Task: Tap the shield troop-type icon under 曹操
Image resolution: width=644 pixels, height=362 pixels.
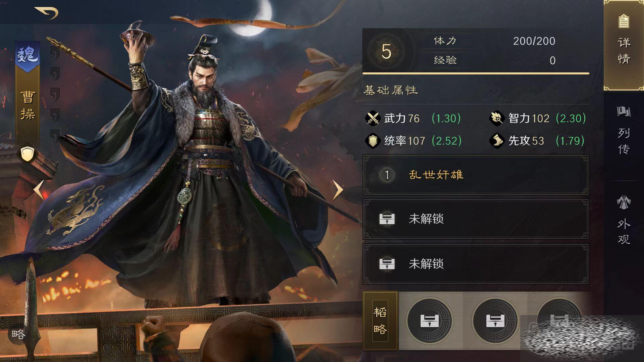Action: click(27, 155)
